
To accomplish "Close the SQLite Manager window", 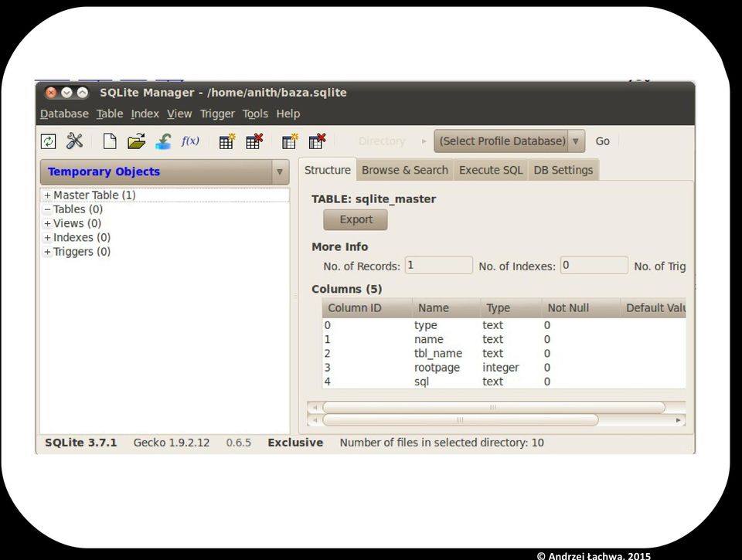I will point(51,92).
